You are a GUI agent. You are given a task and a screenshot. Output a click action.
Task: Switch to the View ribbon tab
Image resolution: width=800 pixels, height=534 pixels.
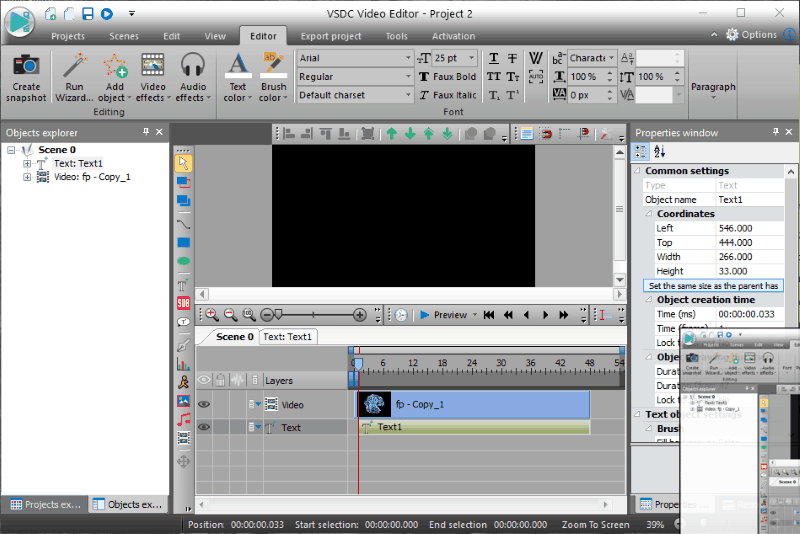tap(215, 36)
